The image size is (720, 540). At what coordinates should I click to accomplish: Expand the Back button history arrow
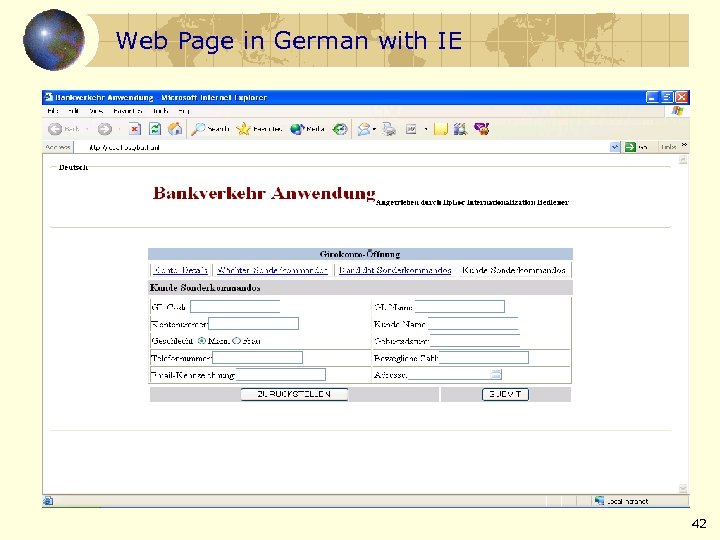tap(87, 129)
